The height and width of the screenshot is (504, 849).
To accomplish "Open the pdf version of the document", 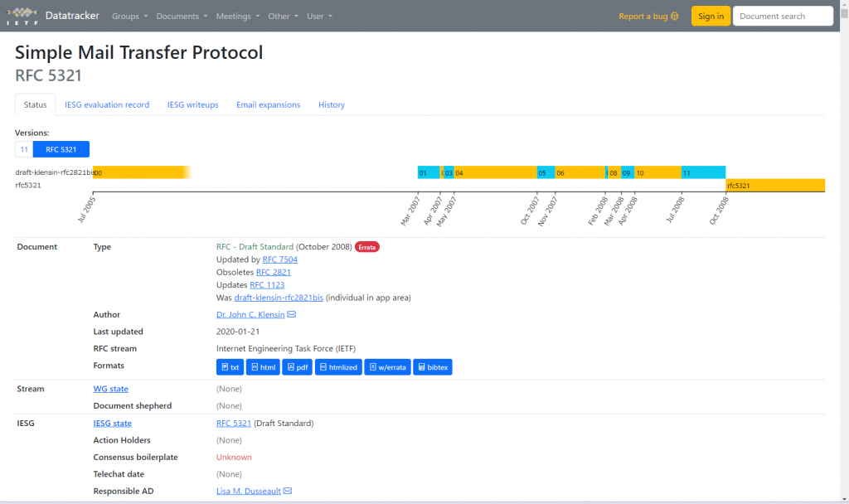I will coord(297,366).
